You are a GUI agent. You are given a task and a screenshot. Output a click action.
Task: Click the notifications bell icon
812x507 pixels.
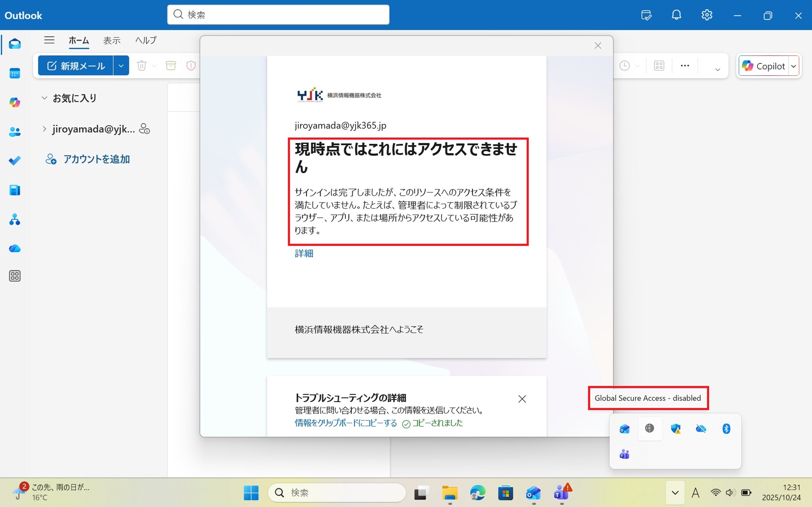pyautogui.click(x=676, y=15)
